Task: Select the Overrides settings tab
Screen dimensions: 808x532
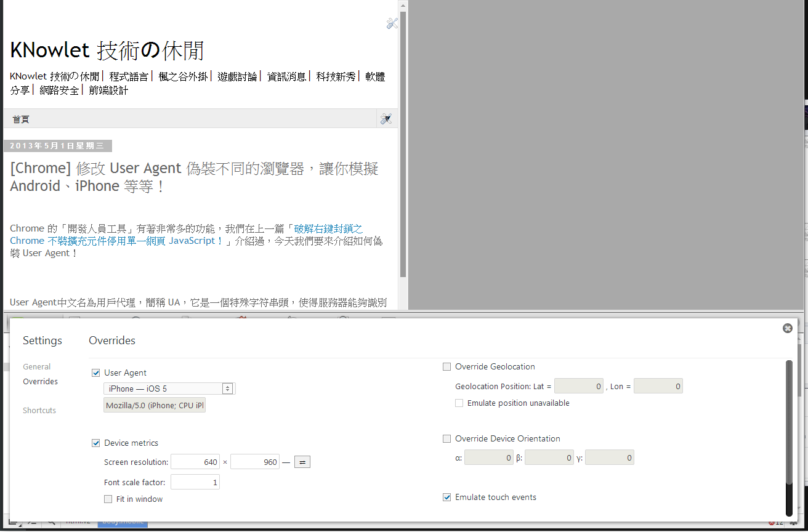Action: [41, 381]
